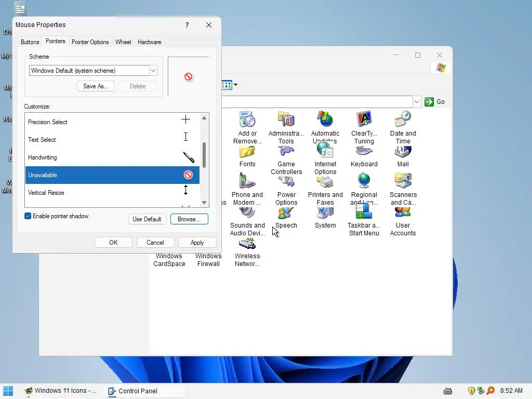Open Sounds and Audio Devices icon
Screen dimensions: 532x399
(x=247, y=212)
